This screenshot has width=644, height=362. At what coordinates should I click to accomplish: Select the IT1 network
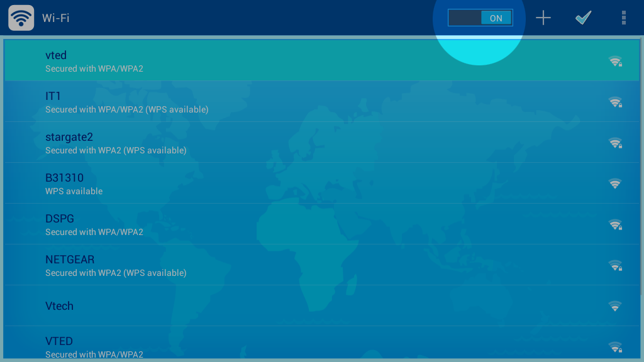click(x=322, y=101)
